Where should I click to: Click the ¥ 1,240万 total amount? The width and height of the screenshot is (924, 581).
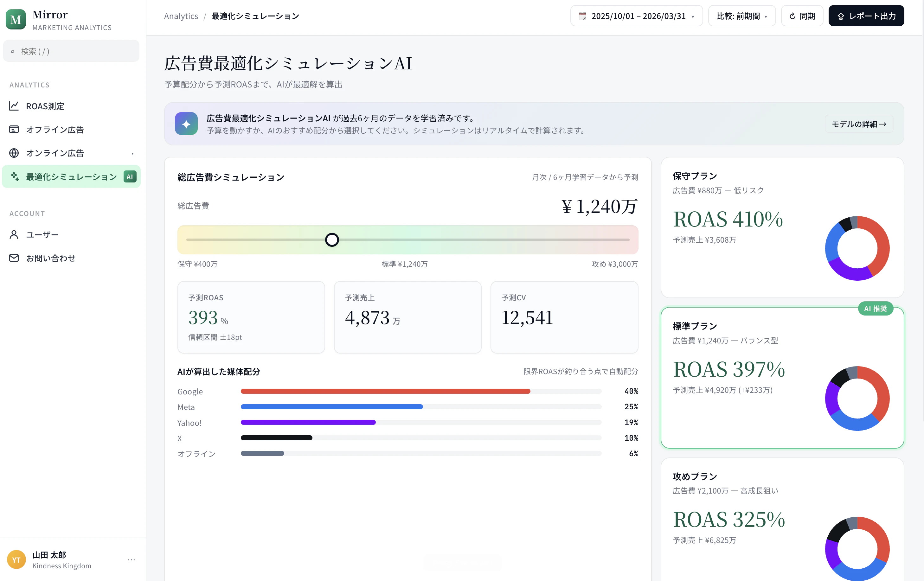point(600,207)
